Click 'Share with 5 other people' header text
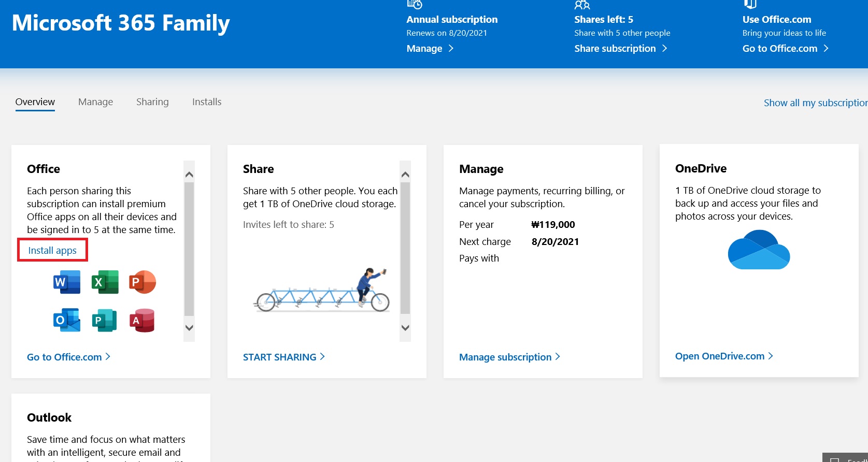868x462 pixels. pyautogui.click(x=622, y=33)
